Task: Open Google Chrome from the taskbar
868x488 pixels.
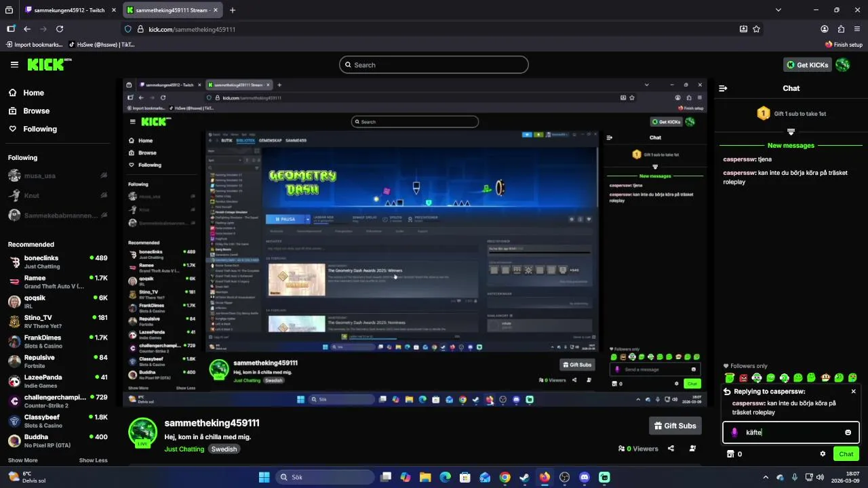Action: point(505,477)
